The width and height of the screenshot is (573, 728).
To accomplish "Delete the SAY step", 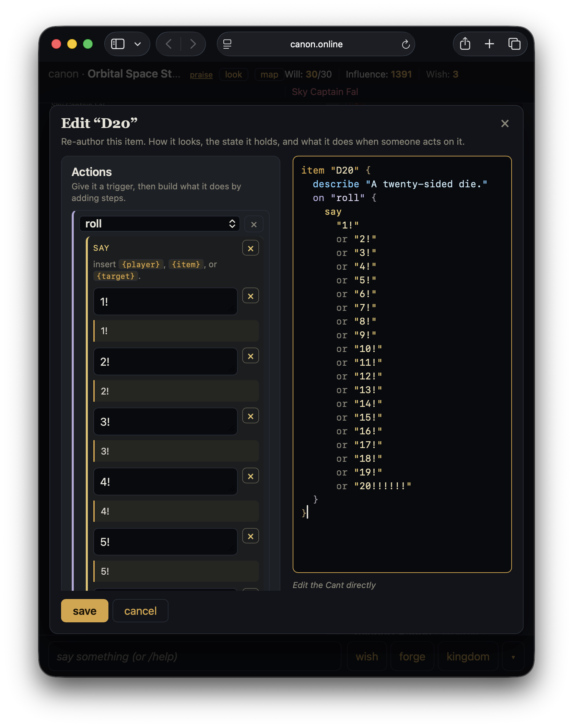I will (250, 248).
